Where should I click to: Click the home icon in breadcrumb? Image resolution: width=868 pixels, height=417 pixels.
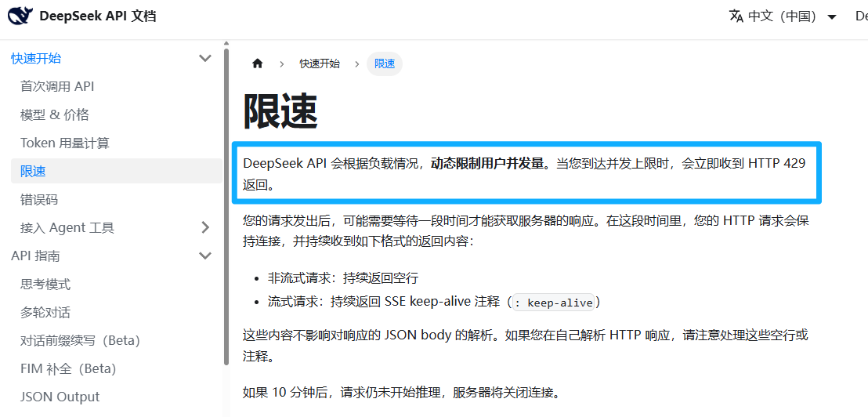click(x=257, y=63)
